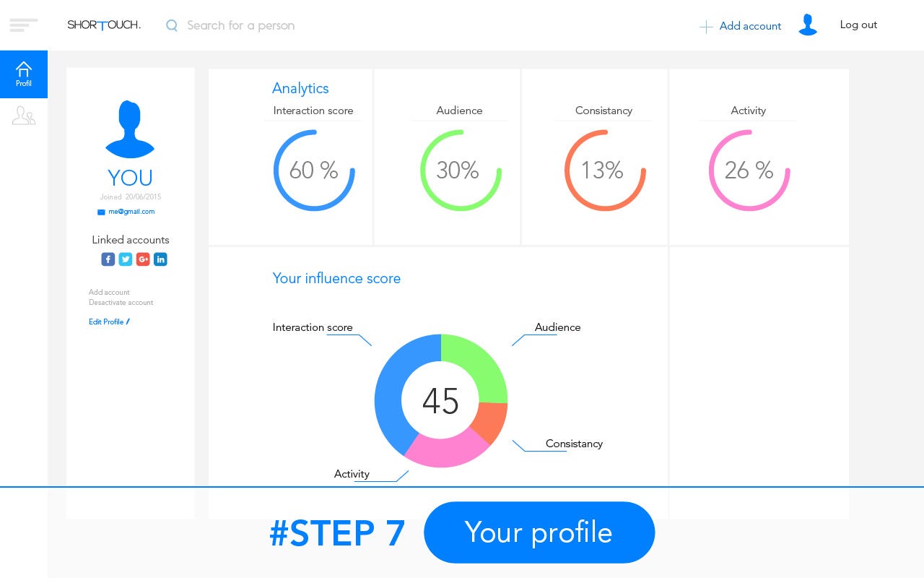The width and height of the screenshot is (924, 578).
Task: Select the Profil home sidebar icon
Action: click(24, 74)
